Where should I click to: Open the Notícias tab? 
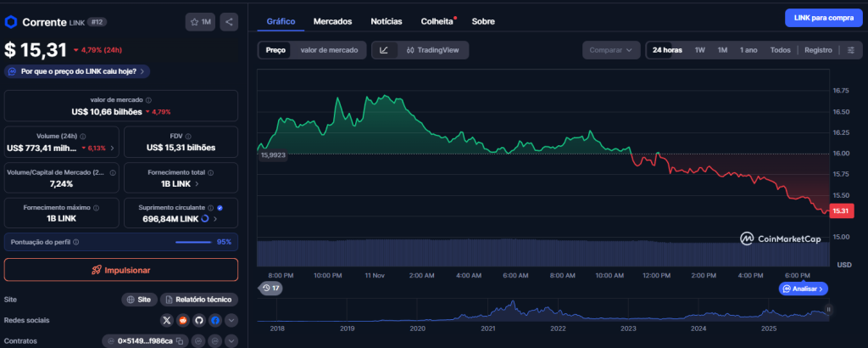click(387, 20)
